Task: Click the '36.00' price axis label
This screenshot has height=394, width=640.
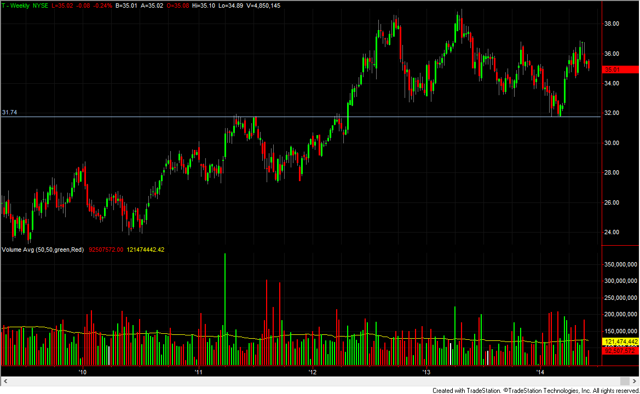Action: pyautogui.click(x=611, y=54)
